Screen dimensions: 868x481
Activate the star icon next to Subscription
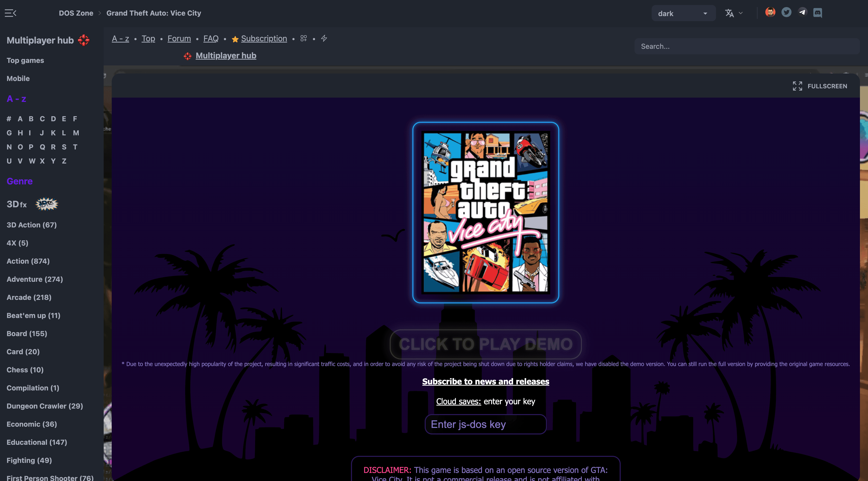click(235, 39)
